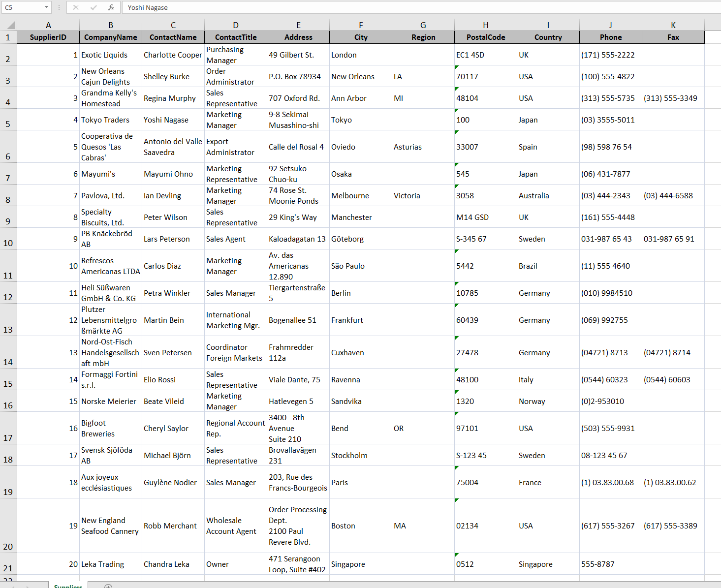Image resolution: width=721 pixels, height=588 pixels.
Task: Select the Göteborg city cell
Action: tap(361, 239)
